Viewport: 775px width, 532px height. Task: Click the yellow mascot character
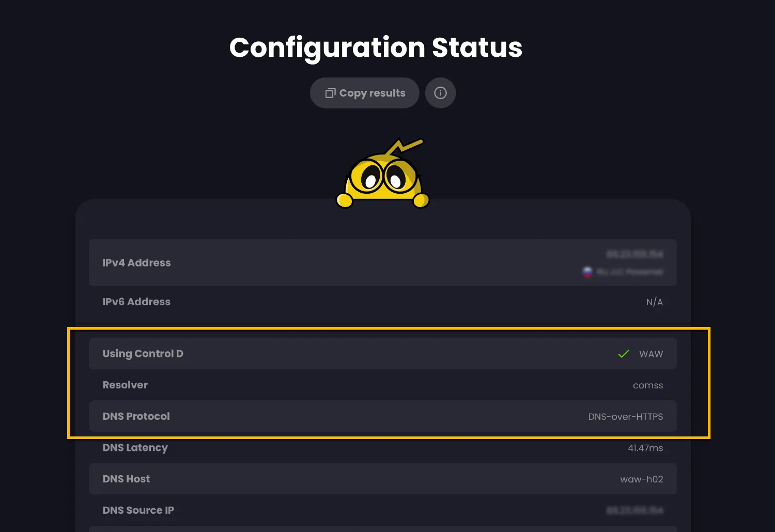[x=383, y=177]
